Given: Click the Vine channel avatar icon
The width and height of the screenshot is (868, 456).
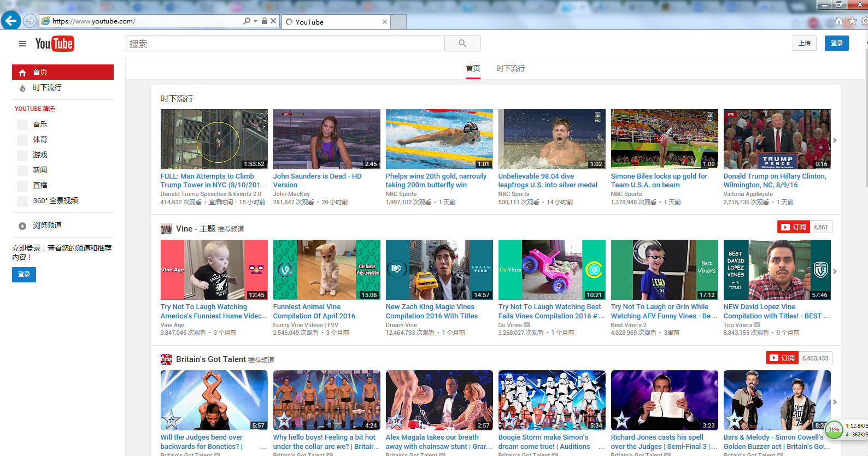Looking at the screenshot, I should (x=166, y=229).
